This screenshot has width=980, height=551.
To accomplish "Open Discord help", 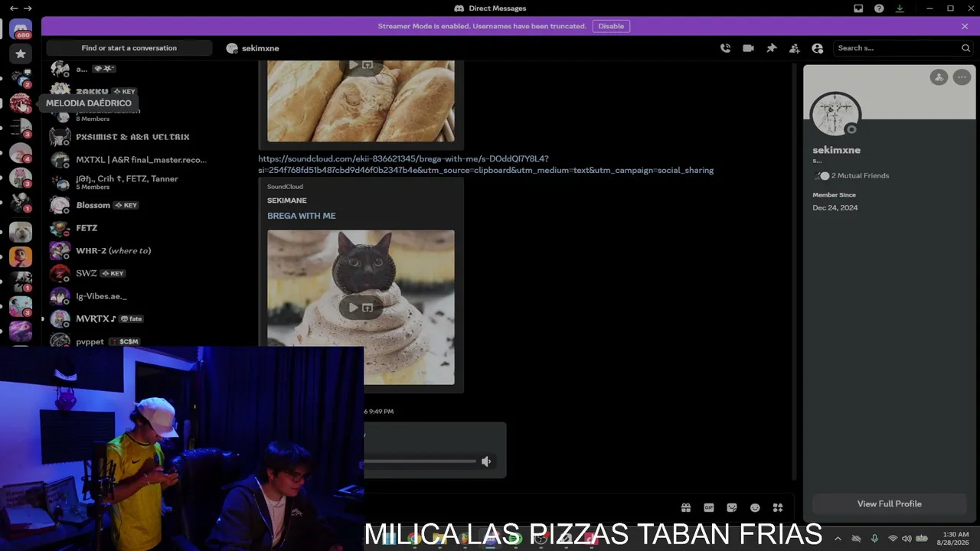I will point(879,8).
